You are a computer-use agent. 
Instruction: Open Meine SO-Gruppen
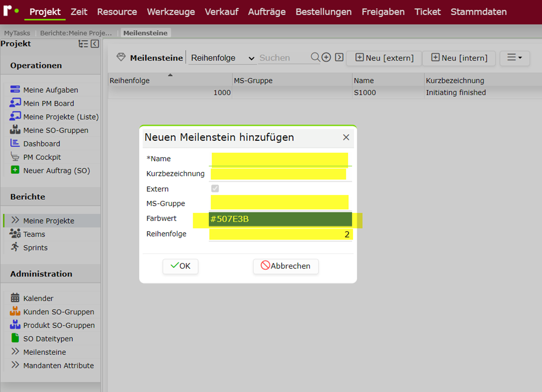(x=49, y=130)
